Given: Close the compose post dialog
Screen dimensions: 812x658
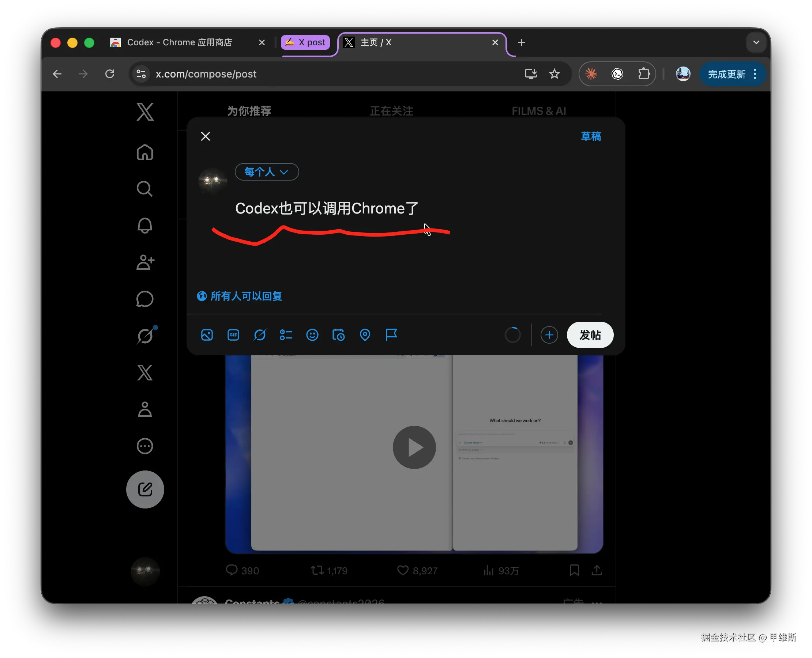Looking at the screenshot, I should (206, 136).
